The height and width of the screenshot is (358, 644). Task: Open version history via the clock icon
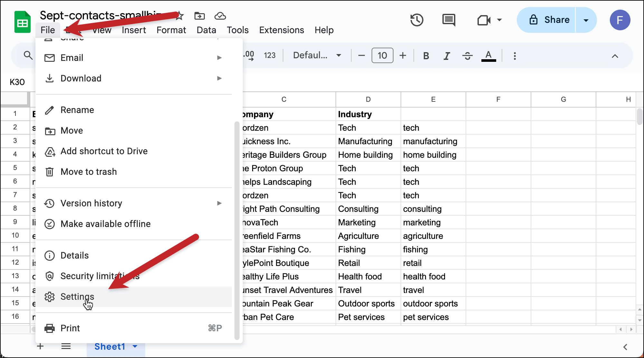coord(417,20)
